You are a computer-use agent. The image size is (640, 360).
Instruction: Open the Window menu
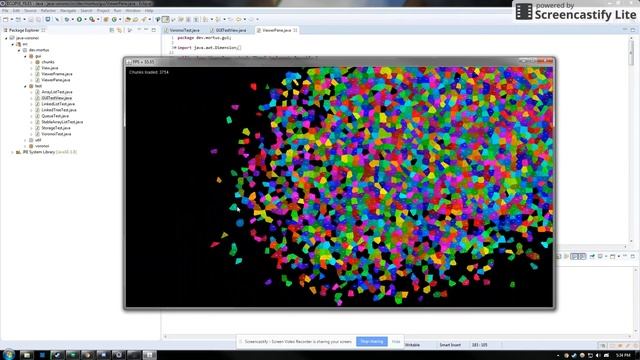coord(133,11)
